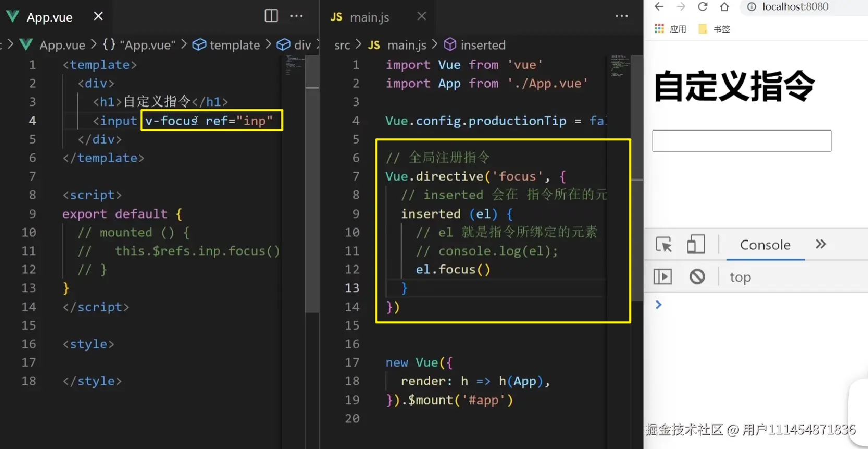The width and height of the screenshot is (868, 449).
Task: Open the browser home page
Action: coord(725,6)
